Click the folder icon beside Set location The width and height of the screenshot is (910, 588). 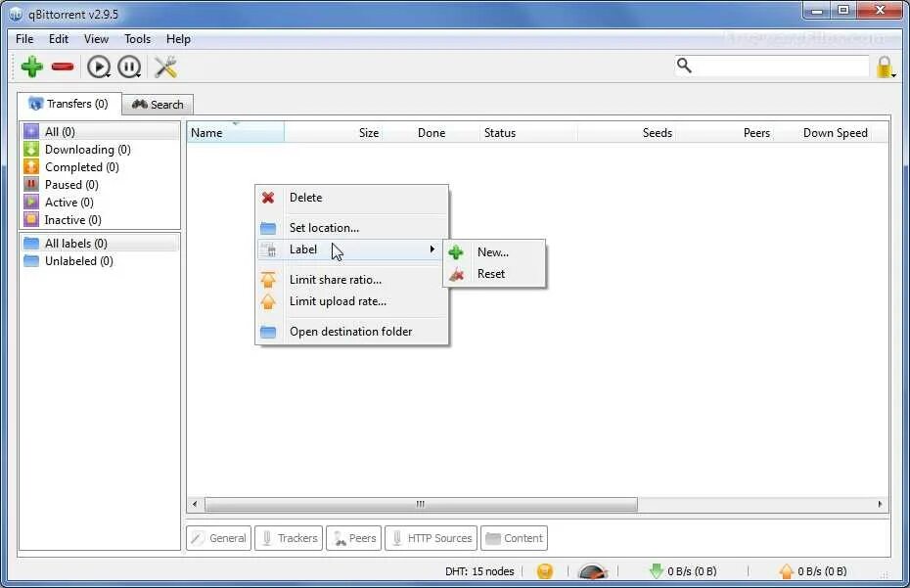(267, 228)
